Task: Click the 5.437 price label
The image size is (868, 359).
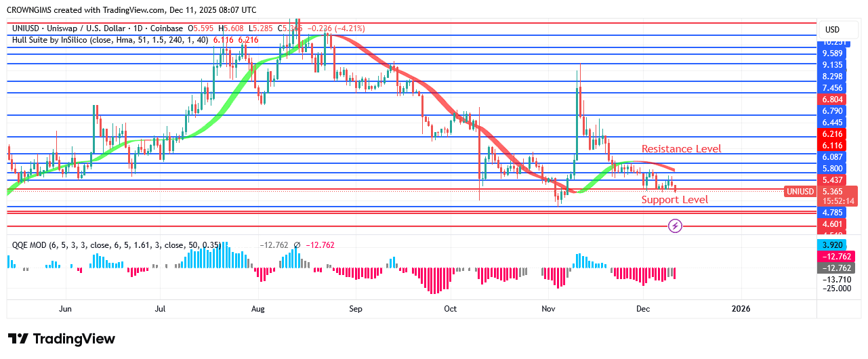Action: (x=832, y=180)
